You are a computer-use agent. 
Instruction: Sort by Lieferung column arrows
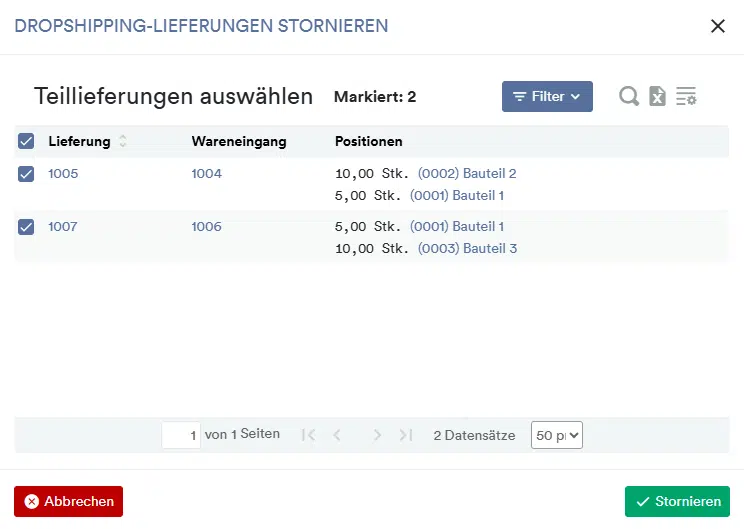[123, 142]
